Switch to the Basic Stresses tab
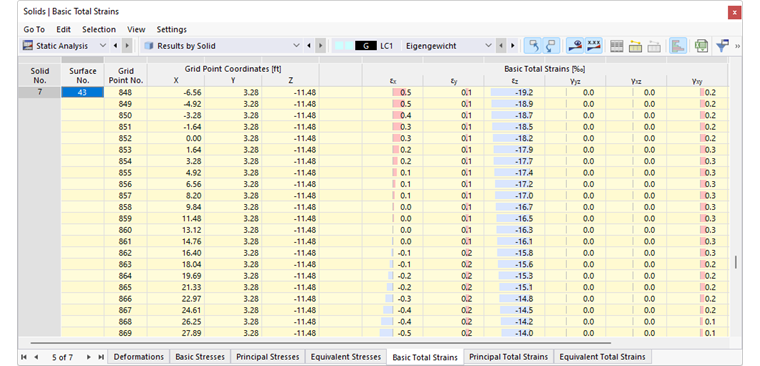 click(x=200, y=357)
